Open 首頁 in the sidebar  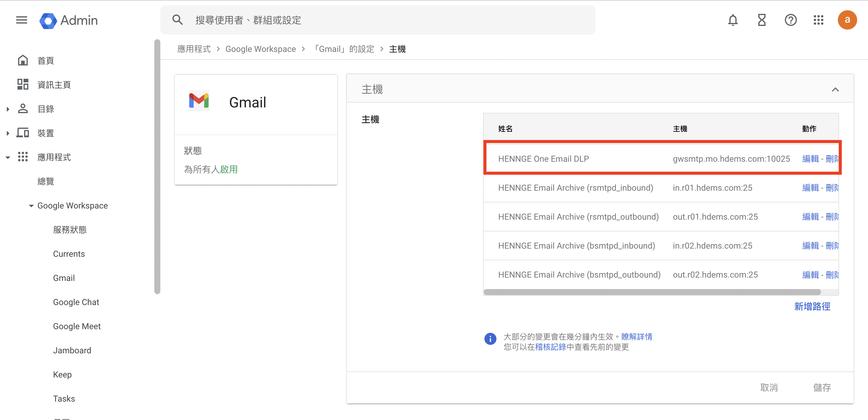[x=46, y=61]
